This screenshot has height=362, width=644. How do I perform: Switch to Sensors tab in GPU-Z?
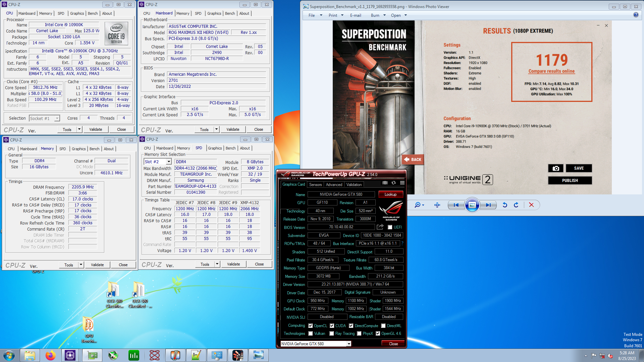click(315, 185)
